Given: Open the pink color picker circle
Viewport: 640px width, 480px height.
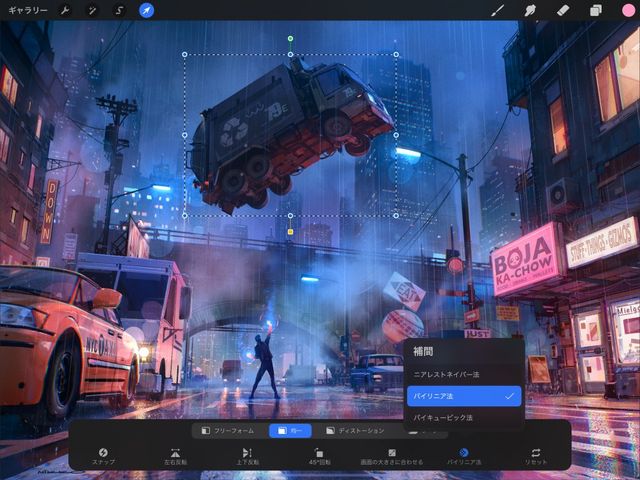Looking at the screenshot, I should click(x=628, y=10).
